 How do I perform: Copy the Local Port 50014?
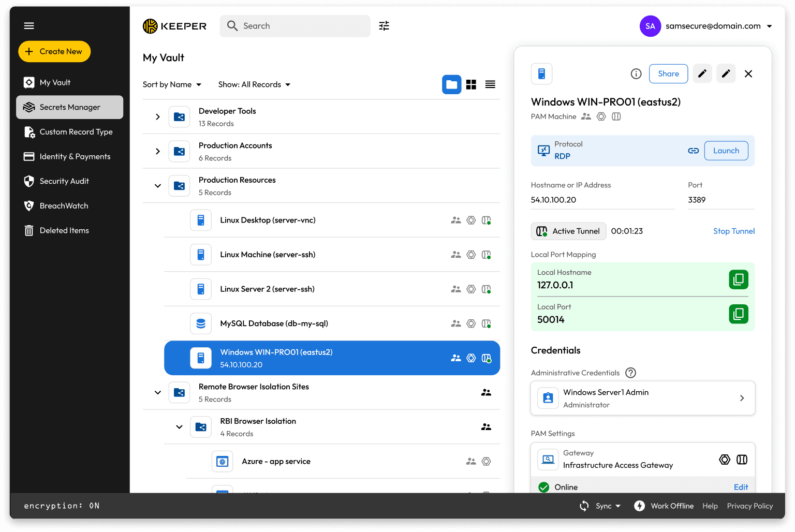pyautogui.click(x=739, y=314)
